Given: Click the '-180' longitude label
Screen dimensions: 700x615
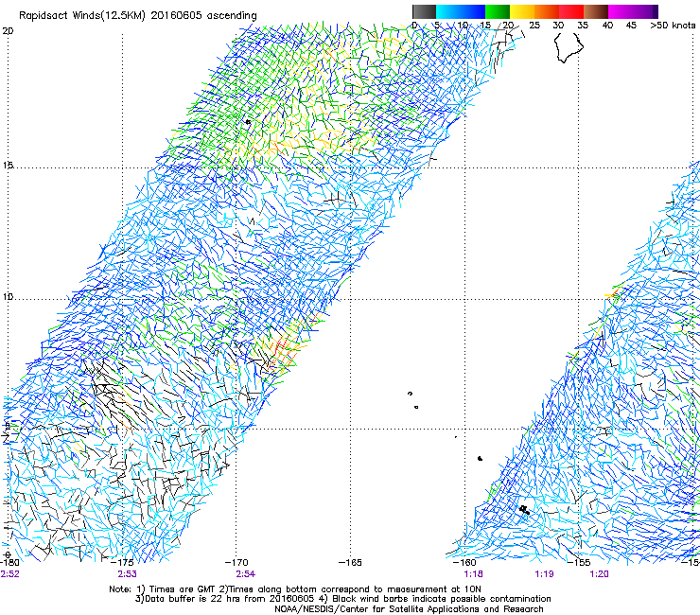Looking at the screenshot, I should tap(9, 563).
